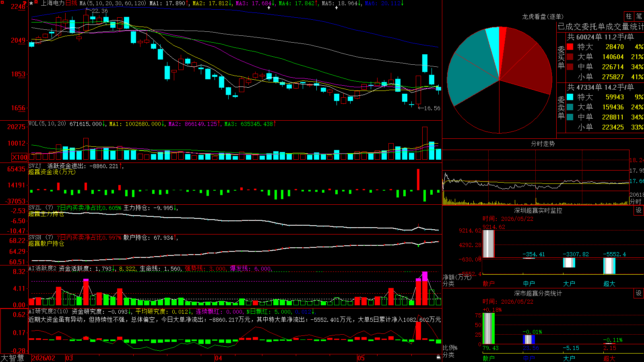Click the teal 中单 sell order swatch

(x=570, y=117)
